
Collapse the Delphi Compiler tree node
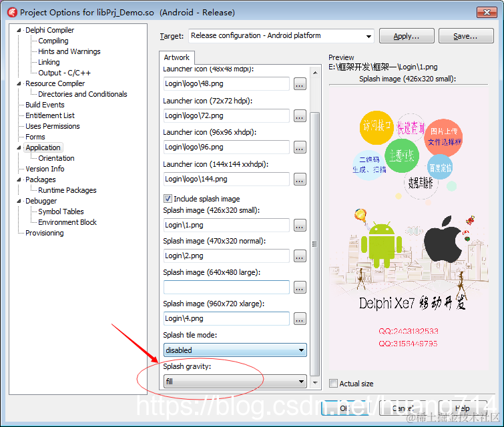[19, 30]
